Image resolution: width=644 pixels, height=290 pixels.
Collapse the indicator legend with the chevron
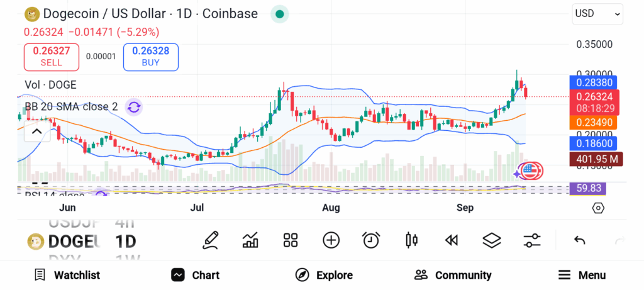click(x=36, y=131)
